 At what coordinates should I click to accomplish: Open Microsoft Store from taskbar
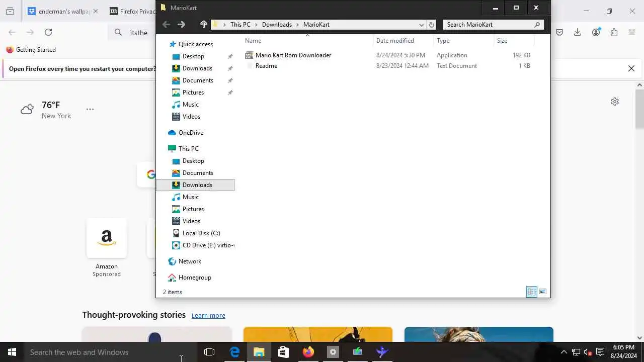(x=283, y=352)
